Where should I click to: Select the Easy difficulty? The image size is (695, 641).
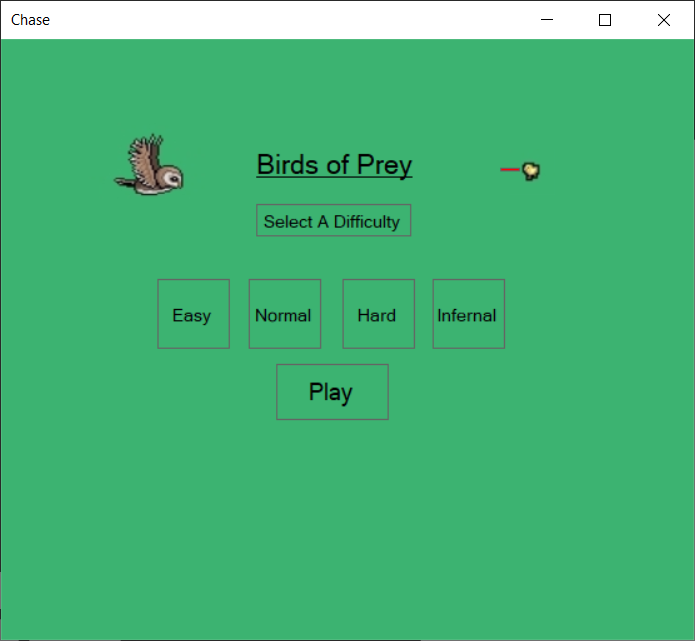(x=193, y=314)
